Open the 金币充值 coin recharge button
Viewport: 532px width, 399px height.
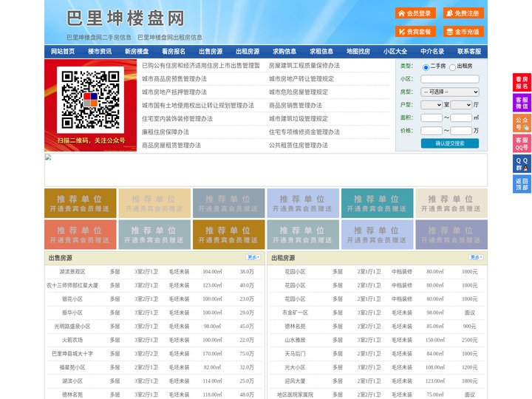pos(463,32)
